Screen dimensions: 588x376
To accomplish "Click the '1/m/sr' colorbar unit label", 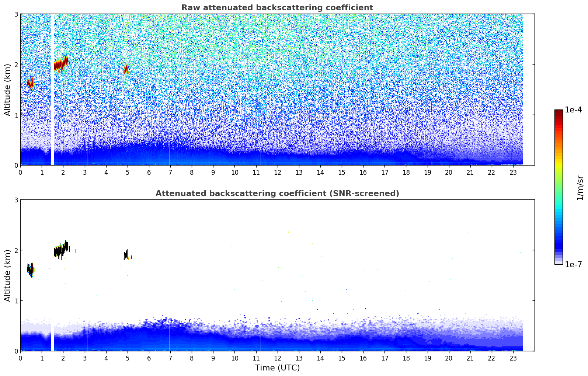I will 580,188.
